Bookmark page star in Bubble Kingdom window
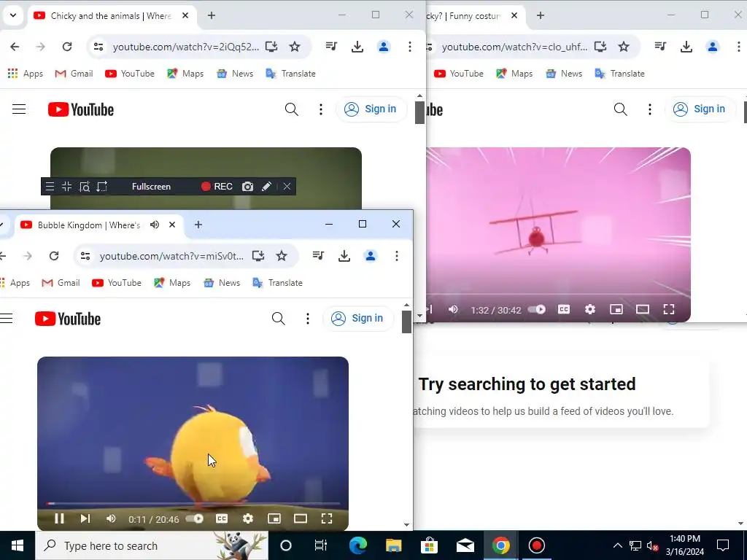Image resolution: width=747 pixels, height=560 pixels. pyautogui.click(x=282, y=256)
